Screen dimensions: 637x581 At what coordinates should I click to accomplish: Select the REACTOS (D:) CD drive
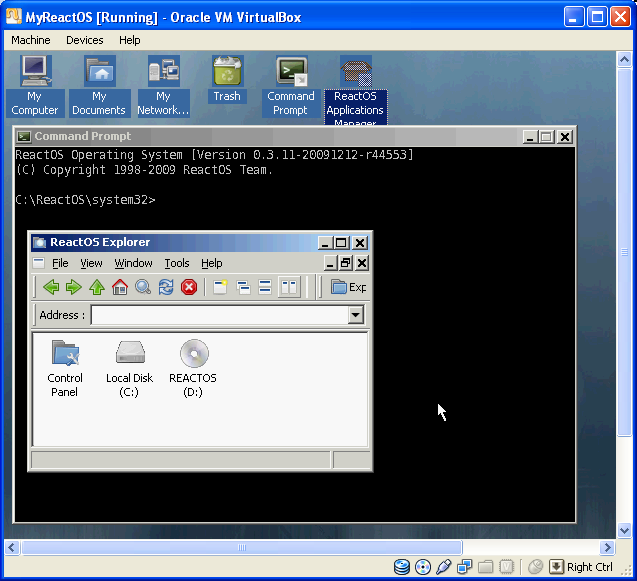pos(193,369)
